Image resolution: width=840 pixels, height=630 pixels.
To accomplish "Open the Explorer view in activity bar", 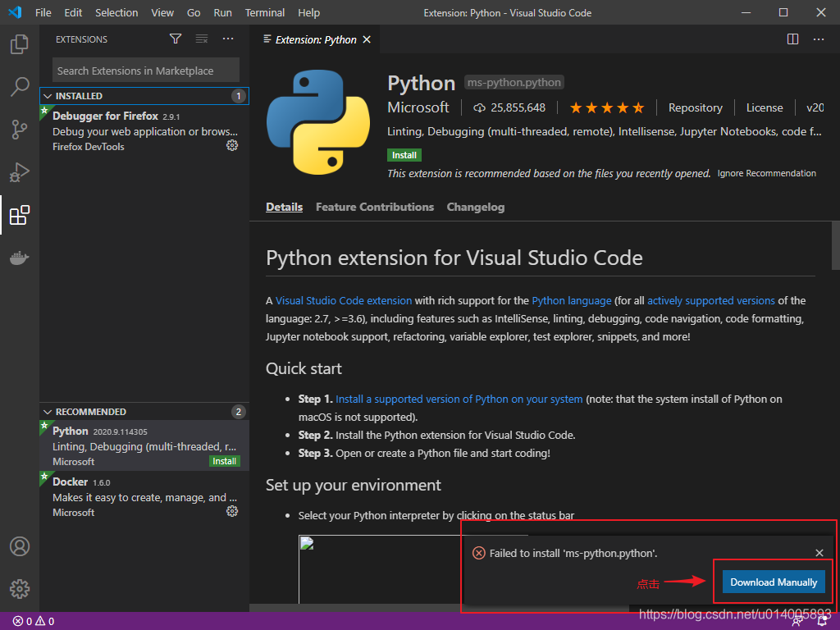I will [20, 44].
